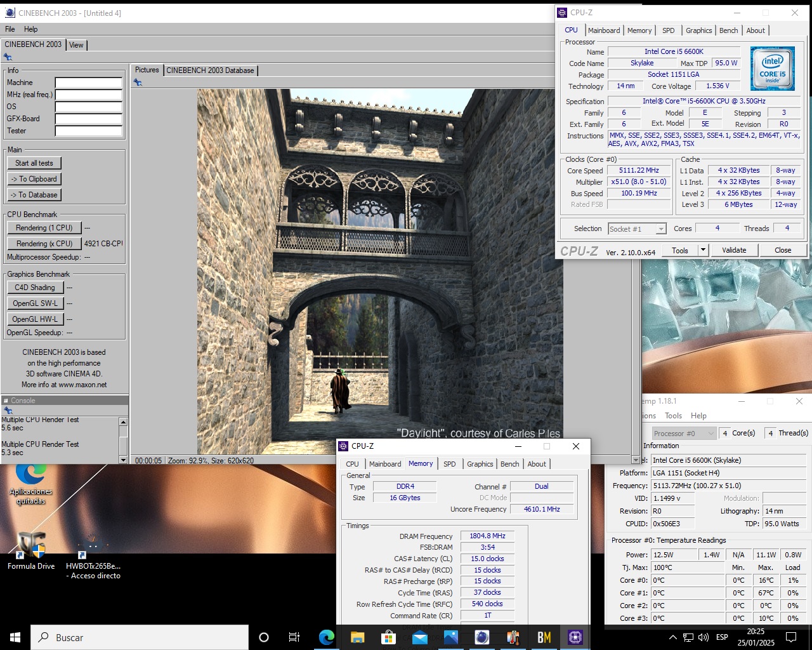Image resolution: width=812 pixels, height=650 pixels.
Task: Click the Tester input field
Action: coord(88,131)
